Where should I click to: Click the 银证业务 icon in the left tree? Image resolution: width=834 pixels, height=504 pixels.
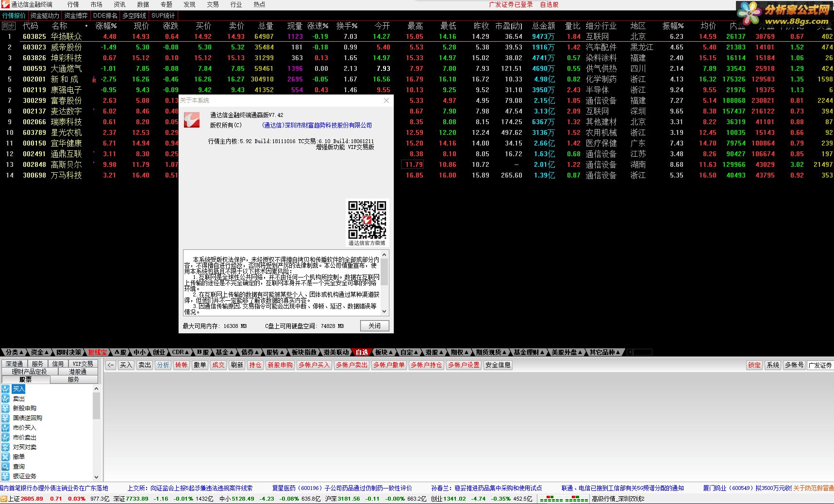pyautogui.click(x=5, y=476)
